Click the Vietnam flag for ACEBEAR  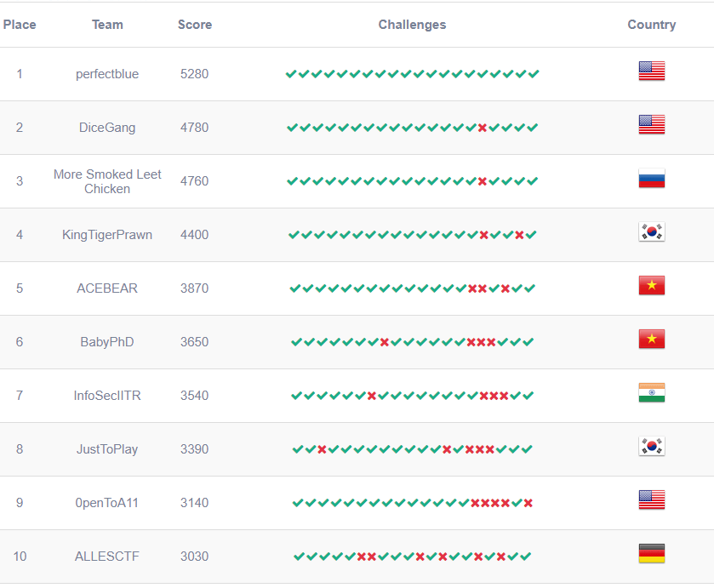(651, 286)
